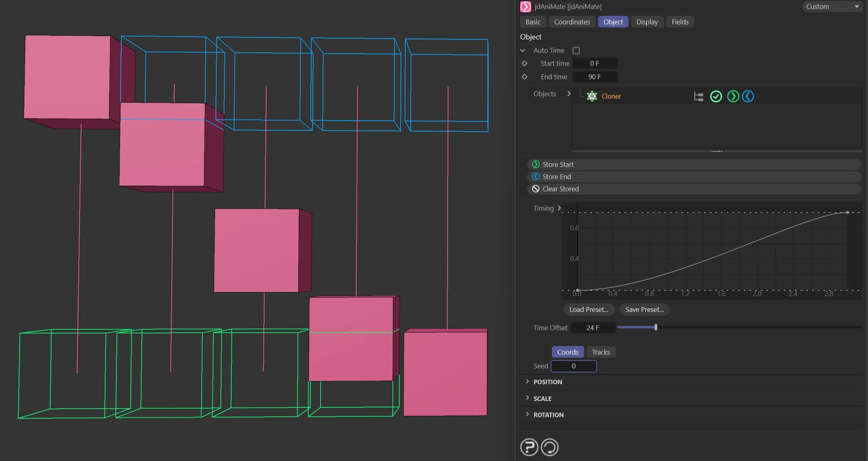Click the Cloner object icon in the Objects list

tap(592, 96)
